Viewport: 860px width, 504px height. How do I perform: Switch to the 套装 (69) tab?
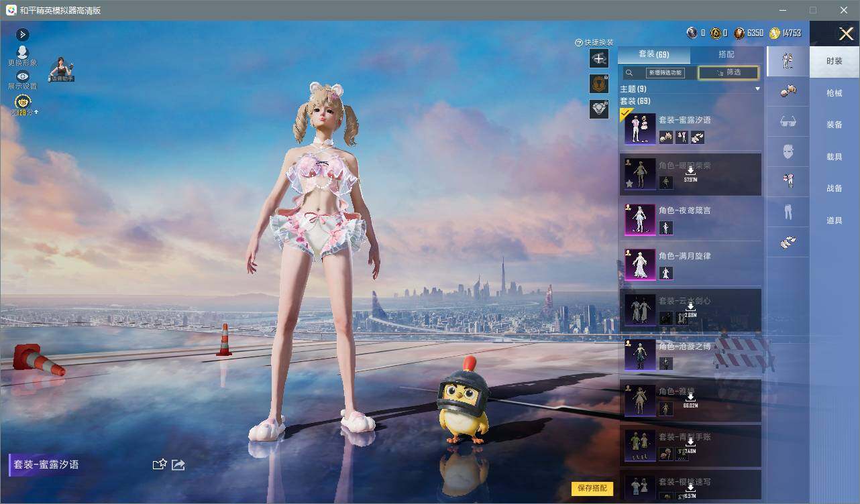pos(653,54)
